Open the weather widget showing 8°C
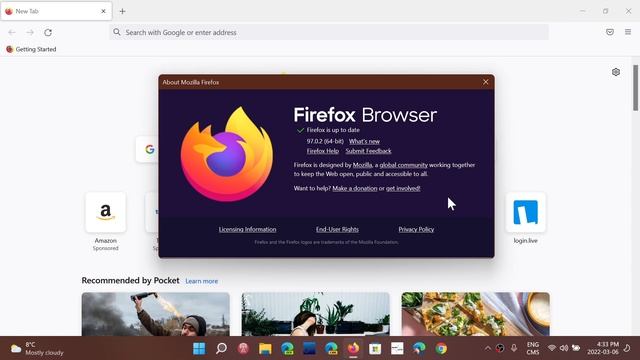640x360 pixels. click(37, 349)
